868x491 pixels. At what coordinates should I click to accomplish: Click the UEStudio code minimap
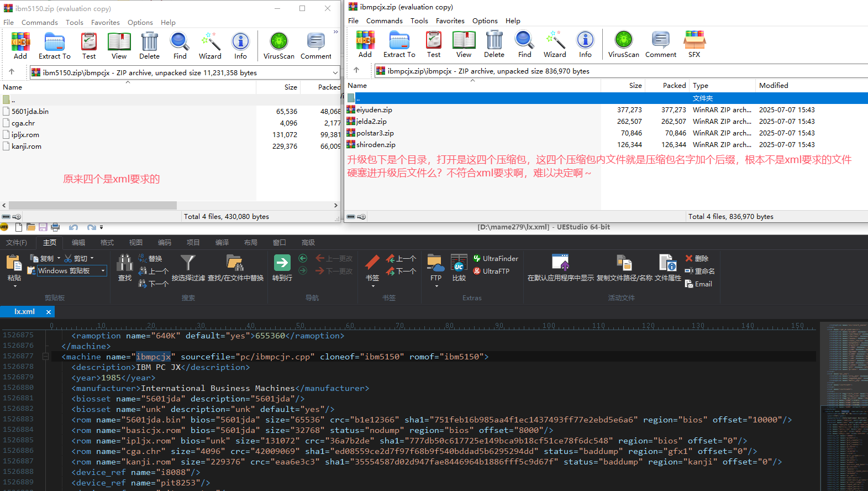[844, 406]
